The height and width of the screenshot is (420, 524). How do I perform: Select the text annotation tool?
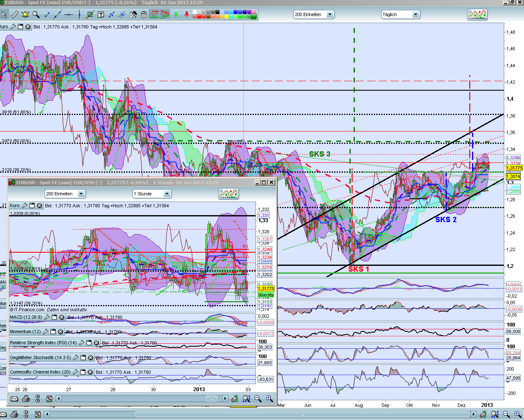tap(101, 15)
